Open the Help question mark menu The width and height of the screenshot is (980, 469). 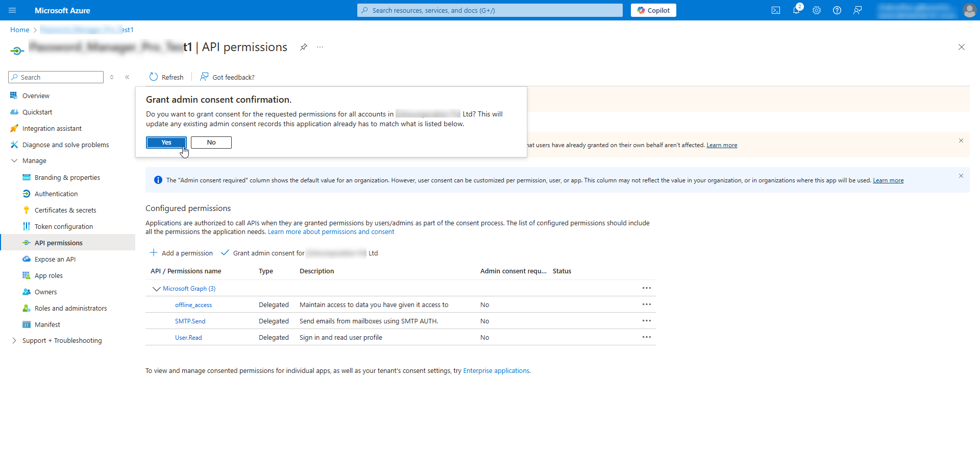point(837,10)
